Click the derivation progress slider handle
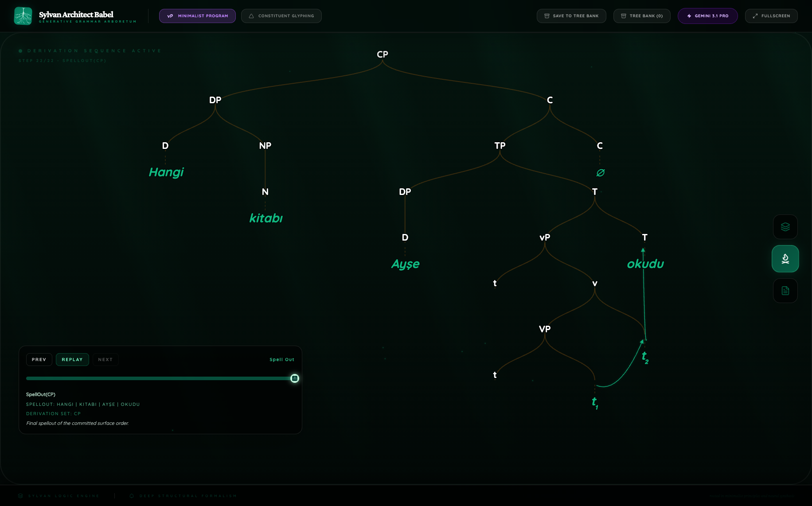 click(295, 378)
